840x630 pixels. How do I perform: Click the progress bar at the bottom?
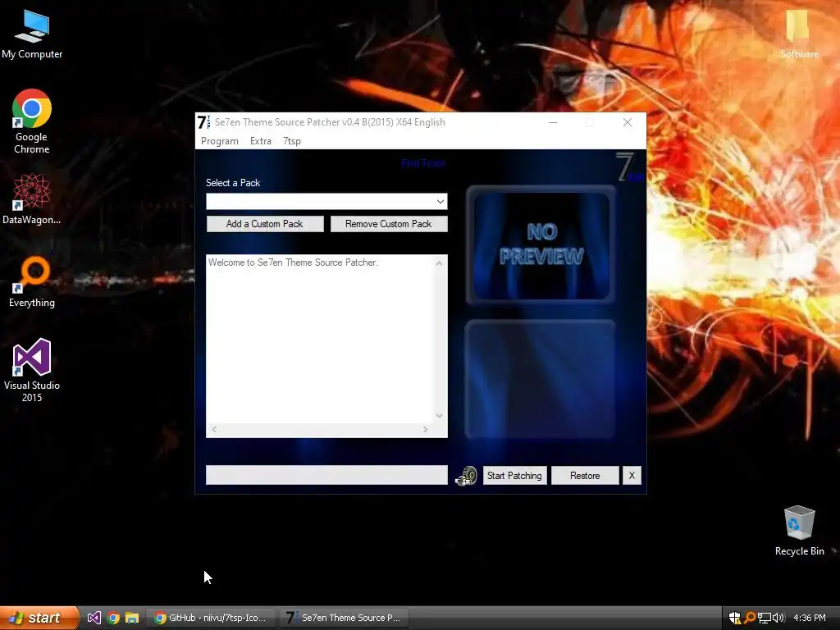[326, 475]
